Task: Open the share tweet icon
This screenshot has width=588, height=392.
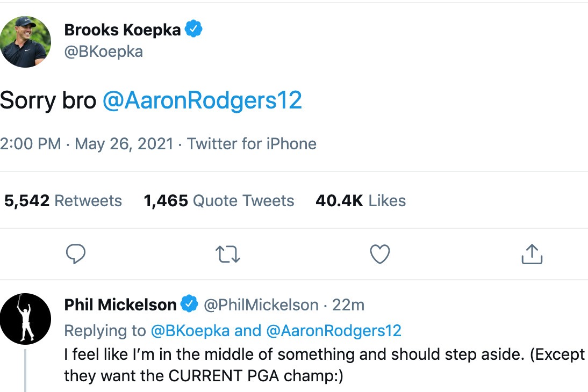Action: click(x=532, y=254)
